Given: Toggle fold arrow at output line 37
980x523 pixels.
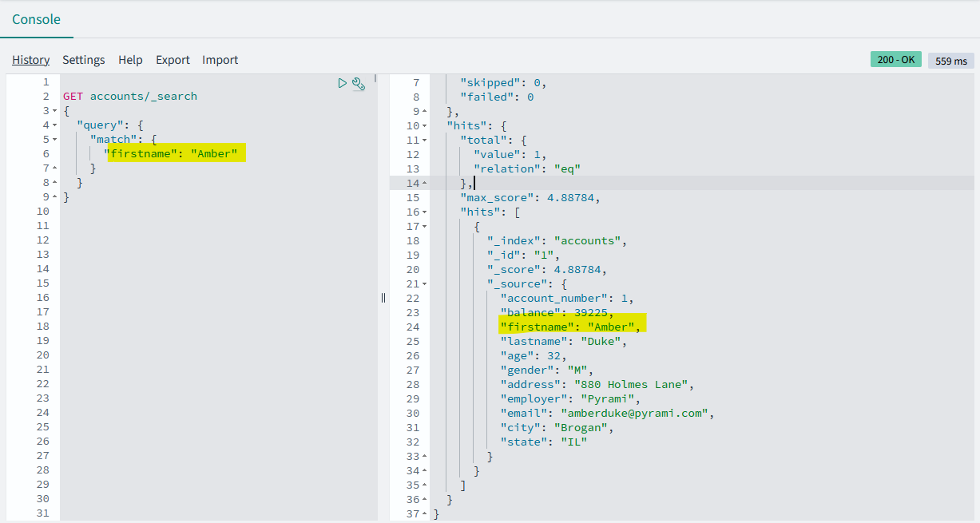Looking at the screenshot, I should [424, 514].
